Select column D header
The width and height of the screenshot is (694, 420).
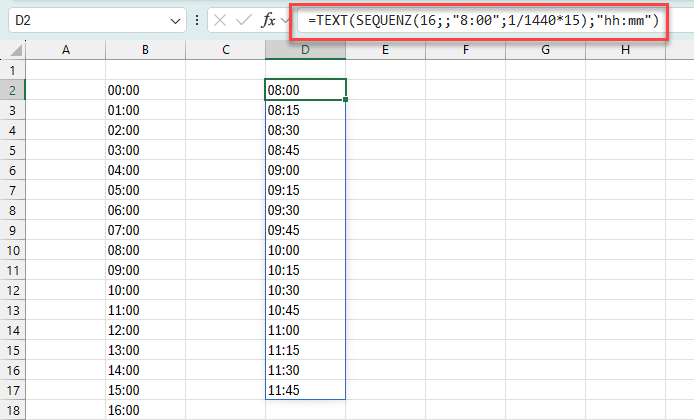(305, 50)
